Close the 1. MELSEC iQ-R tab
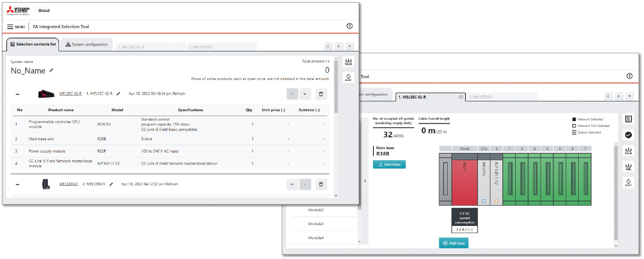The image size is (644, 259). [x=461, y=97]
